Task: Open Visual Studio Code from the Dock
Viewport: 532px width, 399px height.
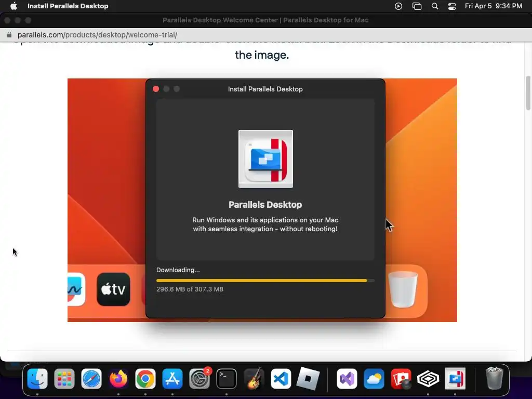Action: tap(281, 379)
